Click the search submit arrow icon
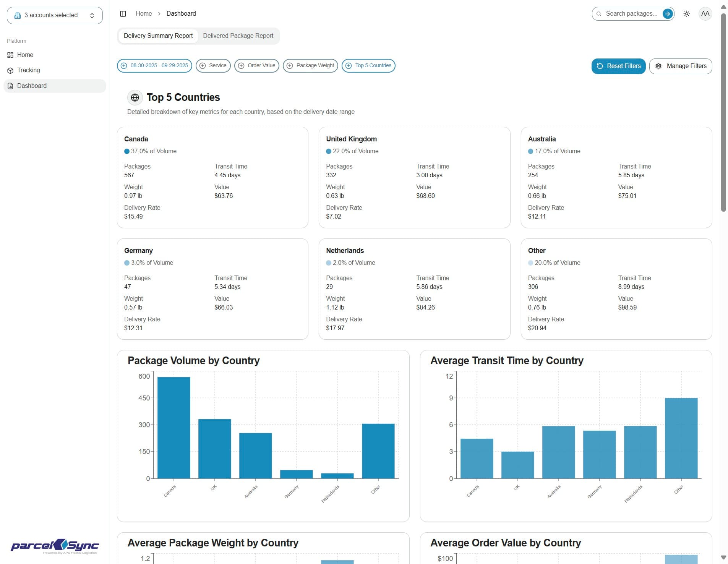728x564 pixels. [x=668, y=14]
